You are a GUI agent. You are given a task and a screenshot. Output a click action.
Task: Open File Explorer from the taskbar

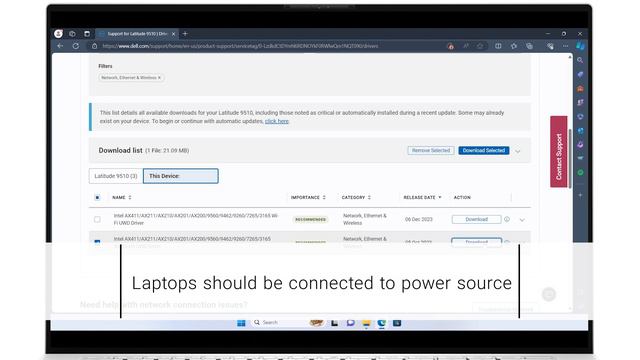tap(366, 323)
